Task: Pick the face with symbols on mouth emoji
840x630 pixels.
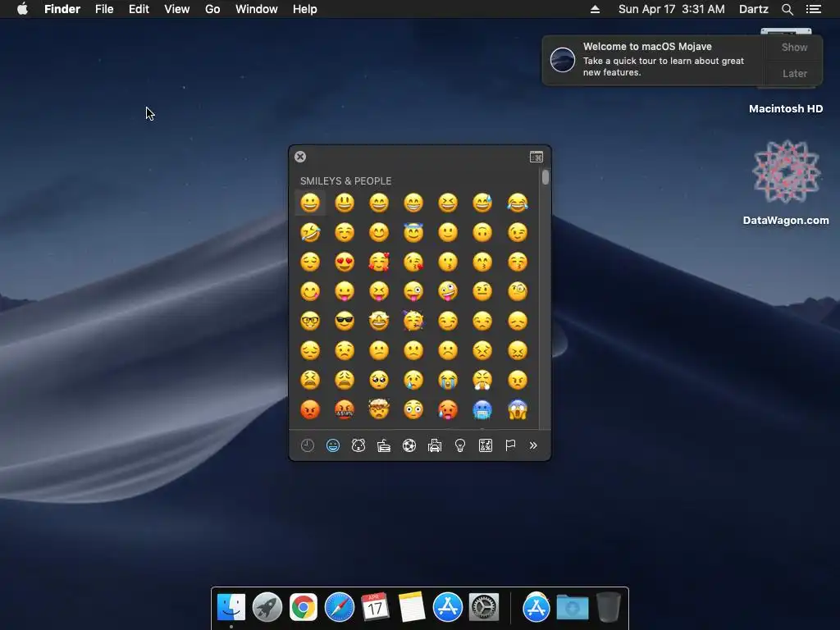Action: (345, 409)
